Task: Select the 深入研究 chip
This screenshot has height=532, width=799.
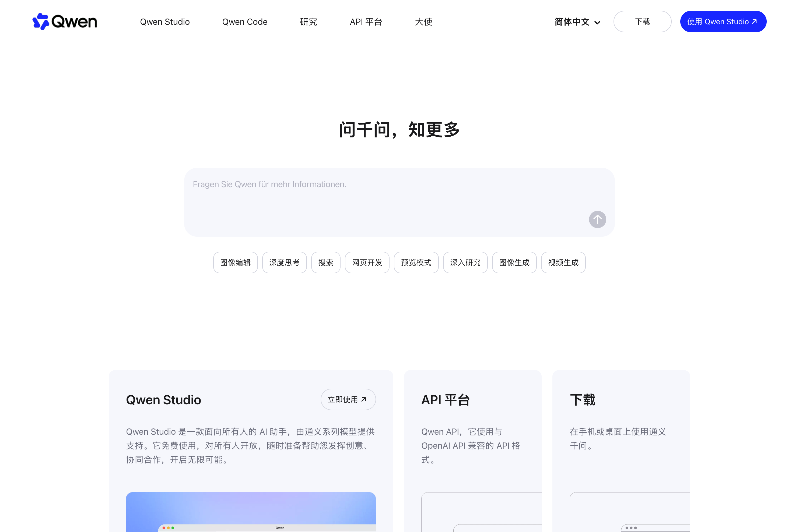Action: pyautogui.click(x=465, y=262)
